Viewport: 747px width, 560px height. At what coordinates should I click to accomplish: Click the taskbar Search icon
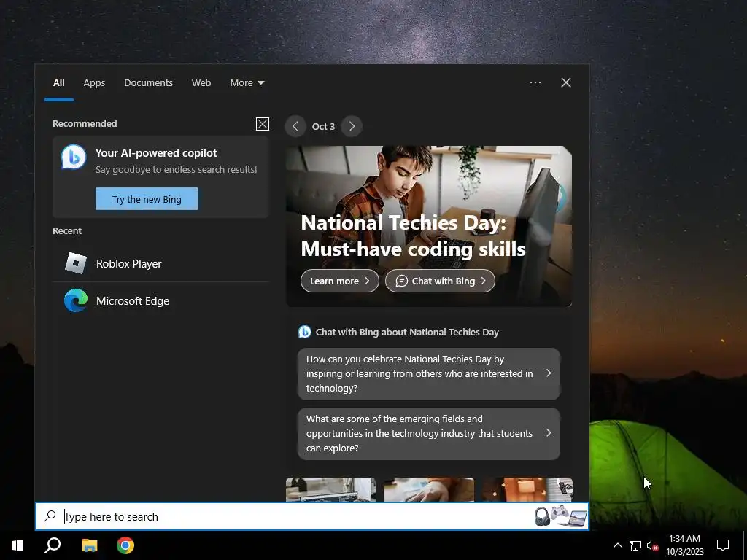pyautogui.click(x=53, y=545)
